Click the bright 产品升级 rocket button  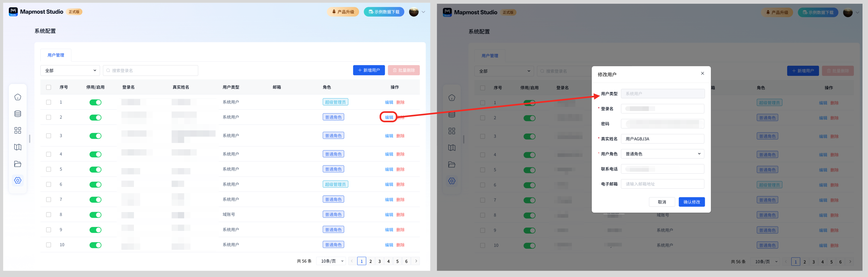[343, 12]
